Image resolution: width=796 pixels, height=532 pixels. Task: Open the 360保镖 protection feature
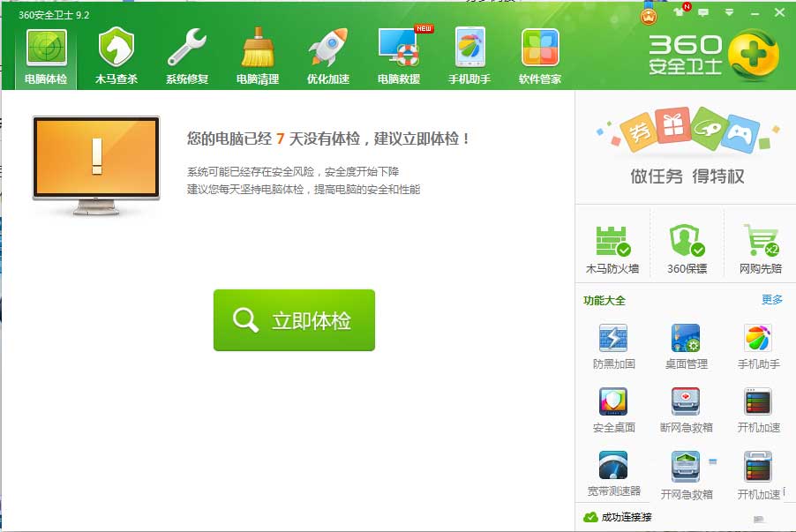(x=687, y=244)
